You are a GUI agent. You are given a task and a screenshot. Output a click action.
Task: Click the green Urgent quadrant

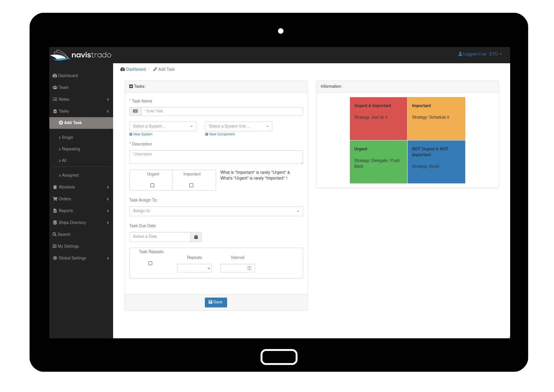[x=378, y=162]
